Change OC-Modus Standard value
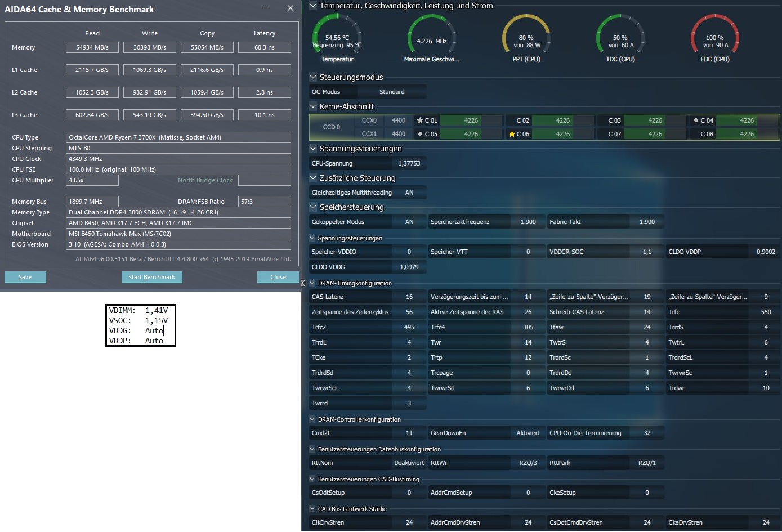 (392, 92)
